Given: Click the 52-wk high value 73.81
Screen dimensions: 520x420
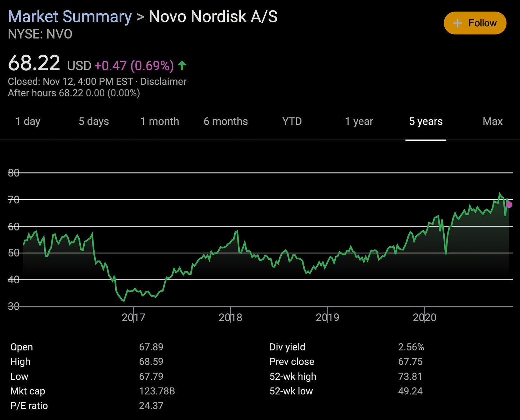Looking at the screenshot, I should pyautogui.click(x=410, y=376).
